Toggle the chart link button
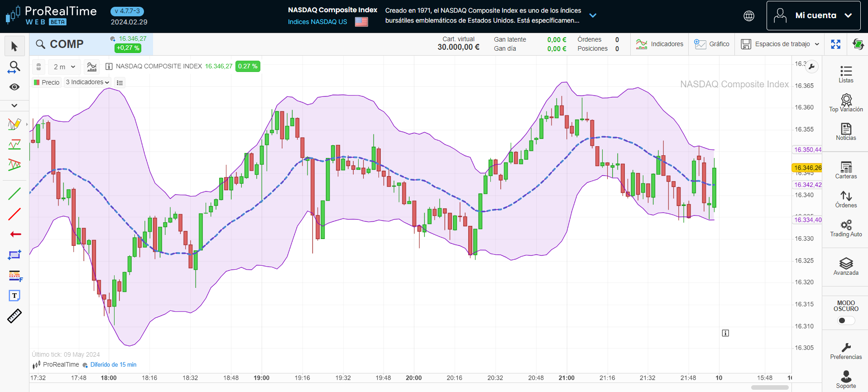 pyautogui.click(x=39, y=67)
